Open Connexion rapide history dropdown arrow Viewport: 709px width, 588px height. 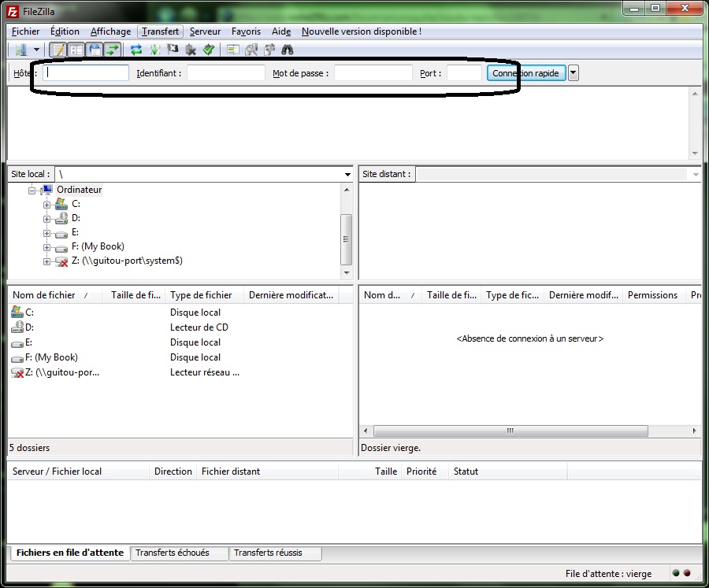click(574, 73)
